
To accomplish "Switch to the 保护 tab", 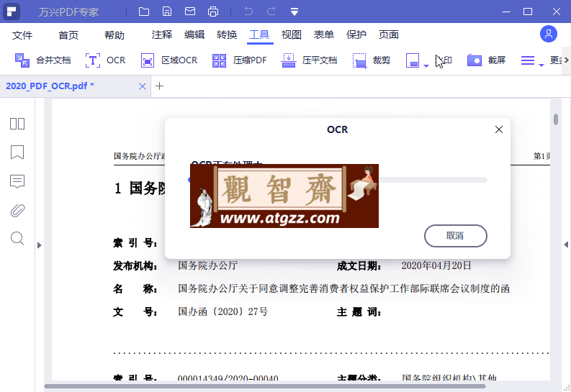I will (x=356, y=35).
